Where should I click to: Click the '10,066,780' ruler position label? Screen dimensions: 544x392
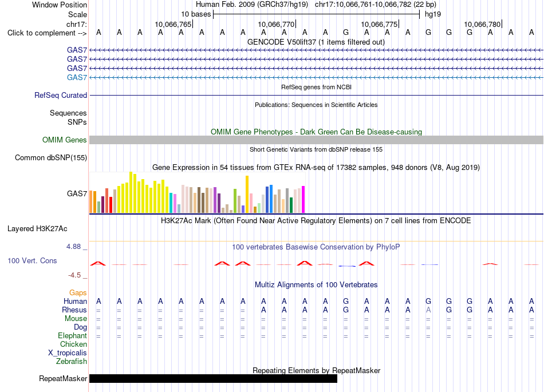pyautogui.click(x=482, y=24)
